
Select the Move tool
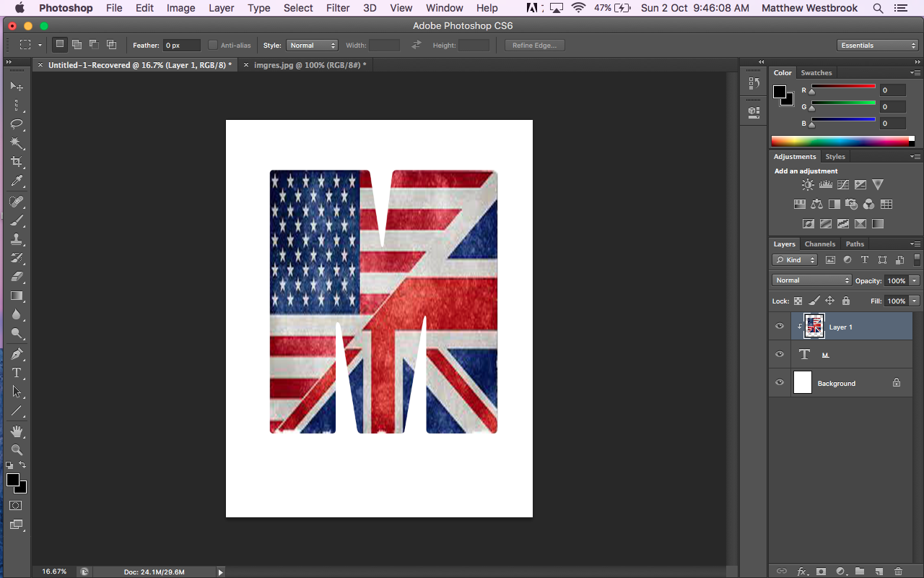16,86
